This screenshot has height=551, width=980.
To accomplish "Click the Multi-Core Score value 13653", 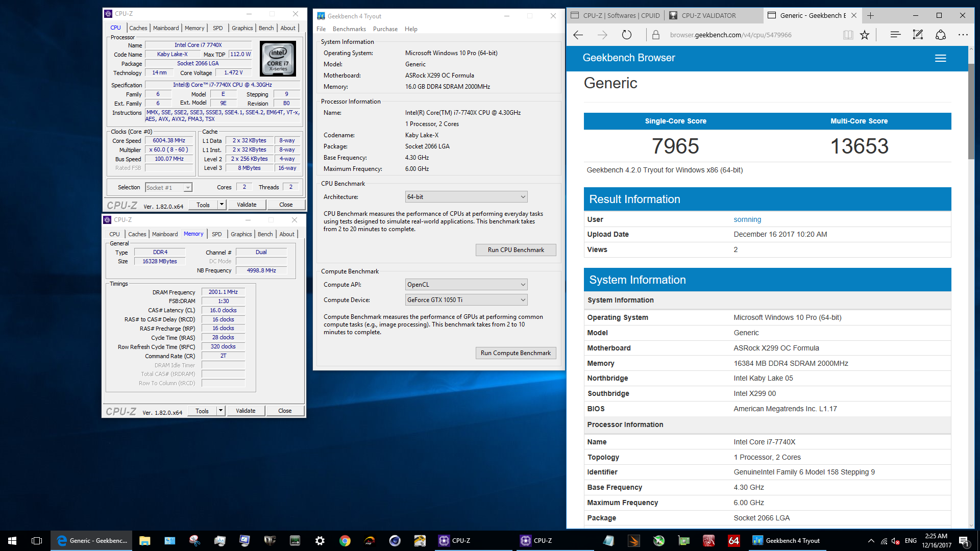I will 859,146.
